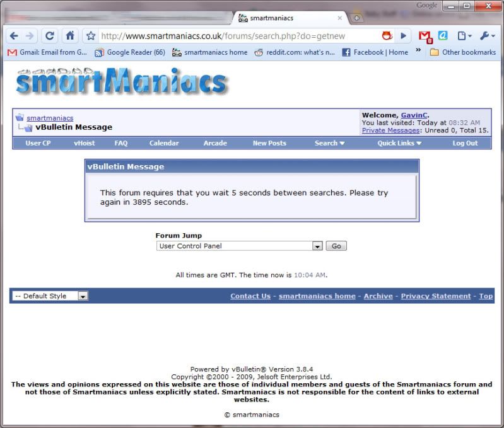Click the Top footer link
This screenshot has width=504, height=428.
click(x=486, y=296)
